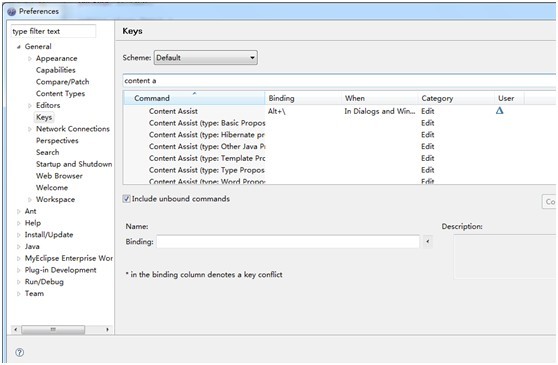Select the Keys preference page
Image resolution: width=558 pixels, height=365 pixels.
[x=44, y=117]
